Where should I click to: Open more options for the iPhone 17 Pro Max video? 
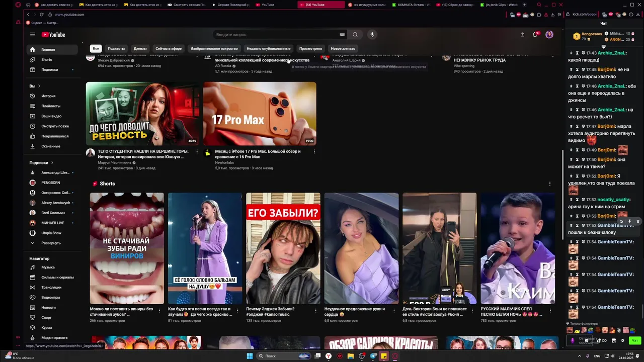click(x=314, y=151)
